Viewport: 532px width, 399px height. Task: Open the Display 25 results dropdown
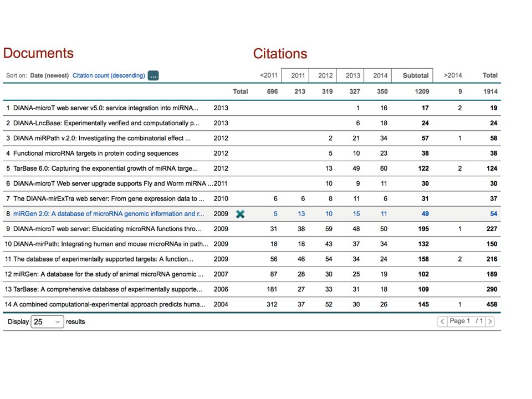[x=47, y=321]
